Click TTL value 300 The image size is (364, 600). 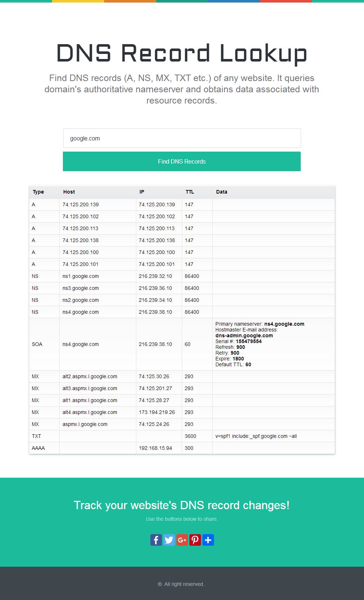click(189, 448)
